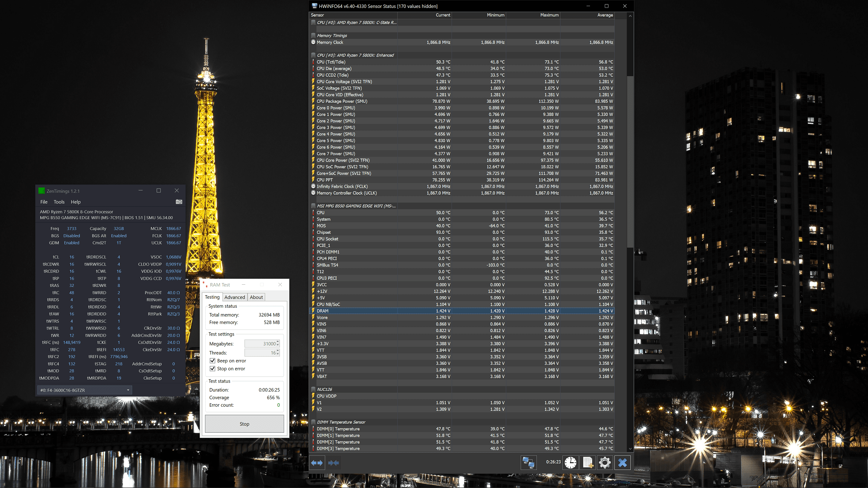The image size is (868, 488).
Task: Click the Freq value 3733 in ZenTimings
Action: pos(72,229)
